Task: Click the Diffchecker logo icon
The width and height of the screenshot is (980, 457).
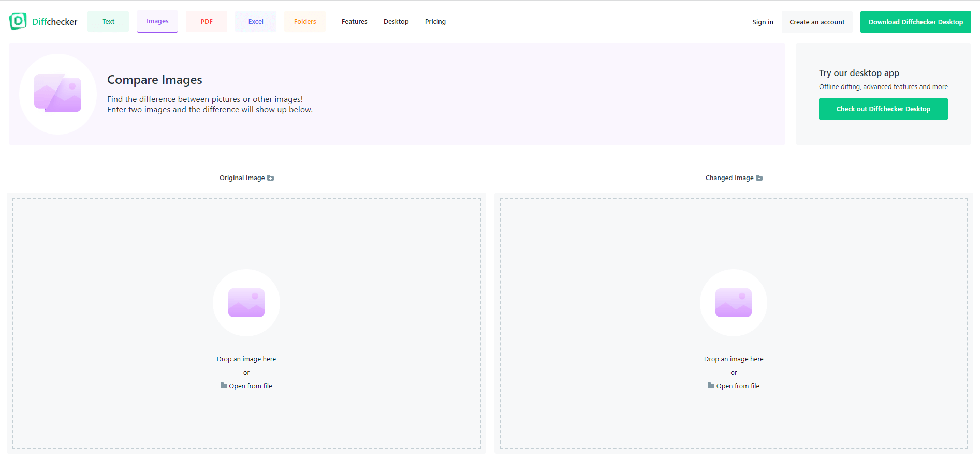Action: pos(18,21)
